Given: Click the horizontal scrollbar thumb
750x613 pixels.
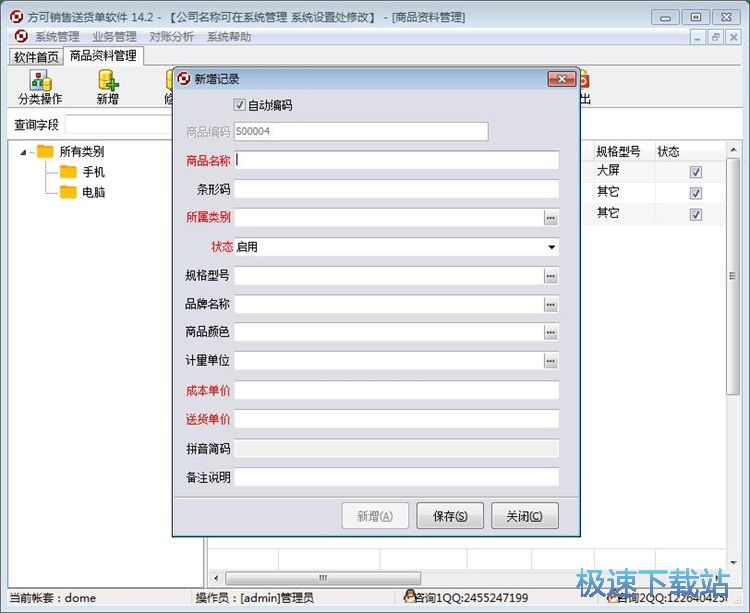Looking at the screenshot, I should tap(323, 578).
